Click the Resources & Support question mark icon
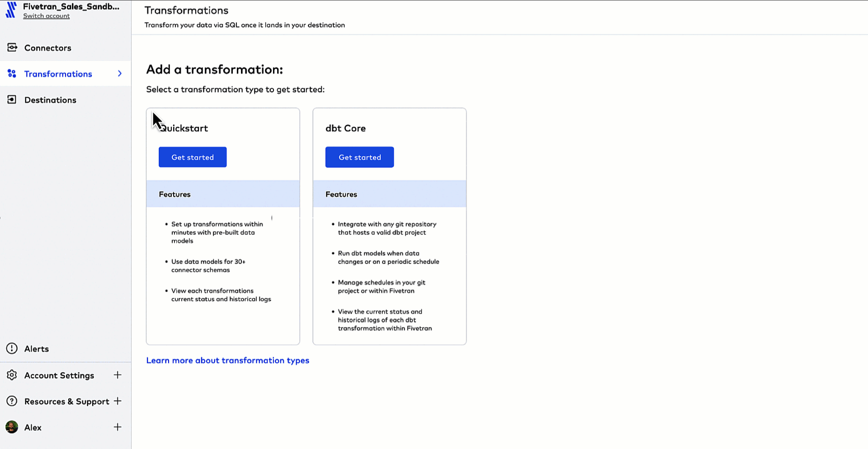The width and height of the screenshot is (868, 449). (x=12, y=401)
